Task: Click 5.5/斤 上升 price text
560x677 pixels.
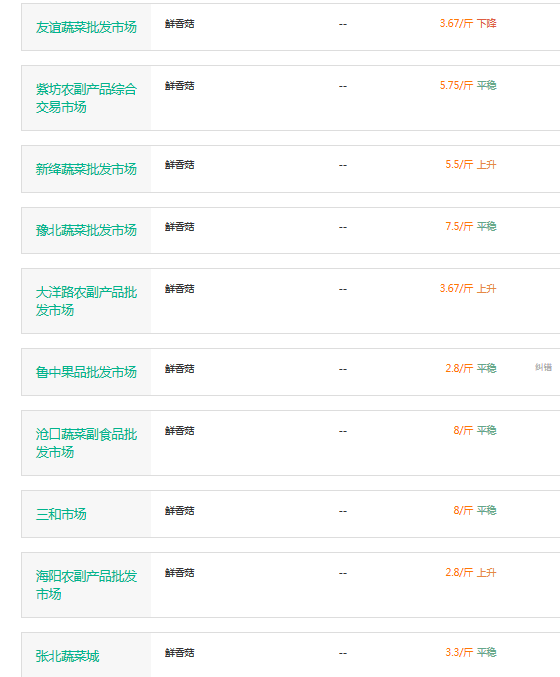Action: [x=471, y=165]
